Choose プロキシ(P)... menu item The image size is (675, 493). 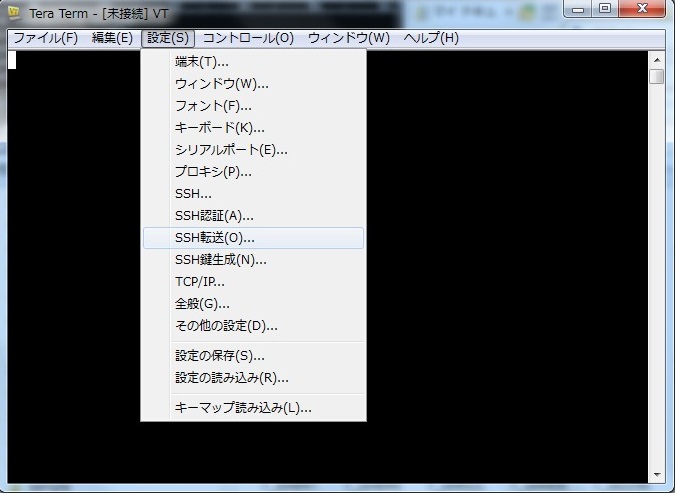point(254,172)
